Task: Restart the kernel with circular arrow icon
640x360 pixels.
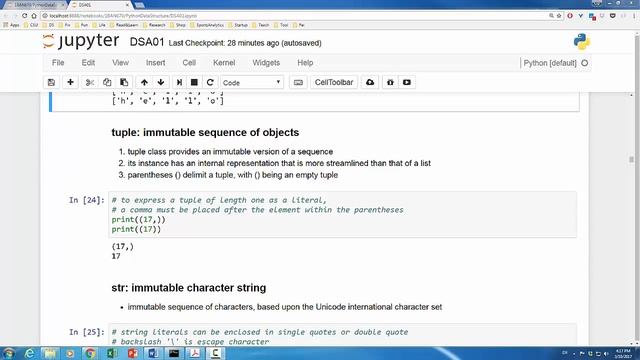Action: click(x=210, y=82)
